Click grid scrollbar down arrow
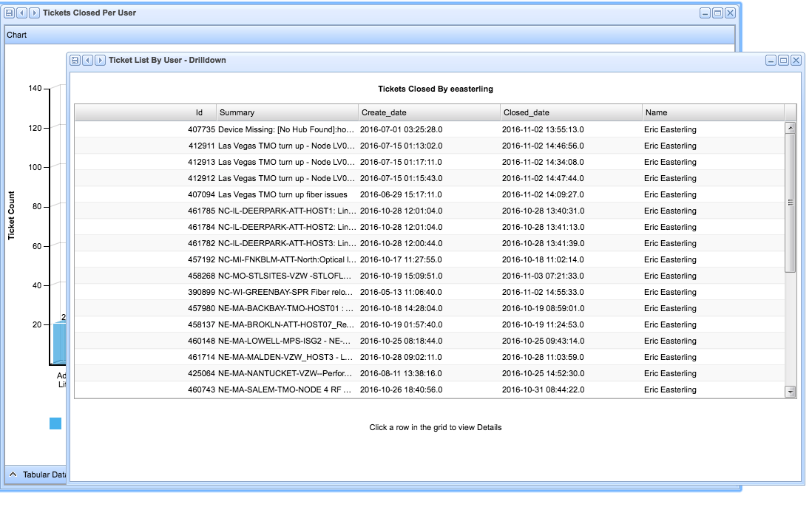This screenshot has width=812, height=507. pos(790,392)
